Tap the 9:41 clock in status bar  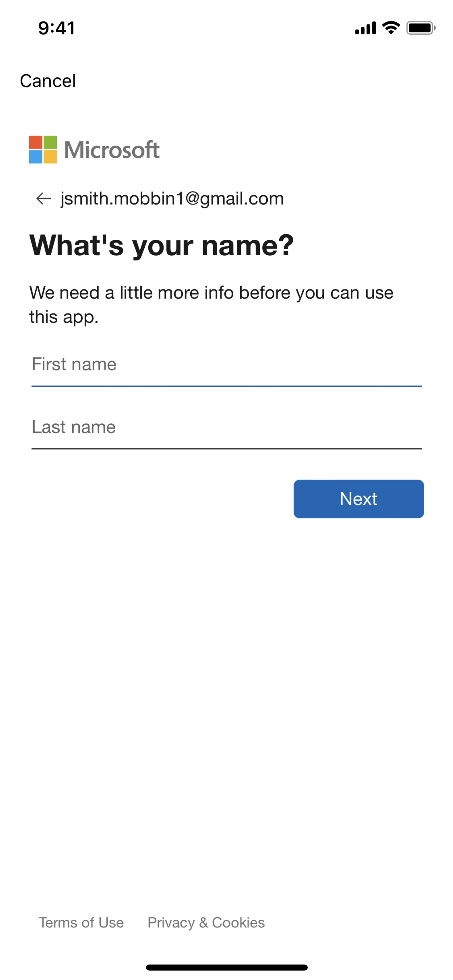pos(56,28)
